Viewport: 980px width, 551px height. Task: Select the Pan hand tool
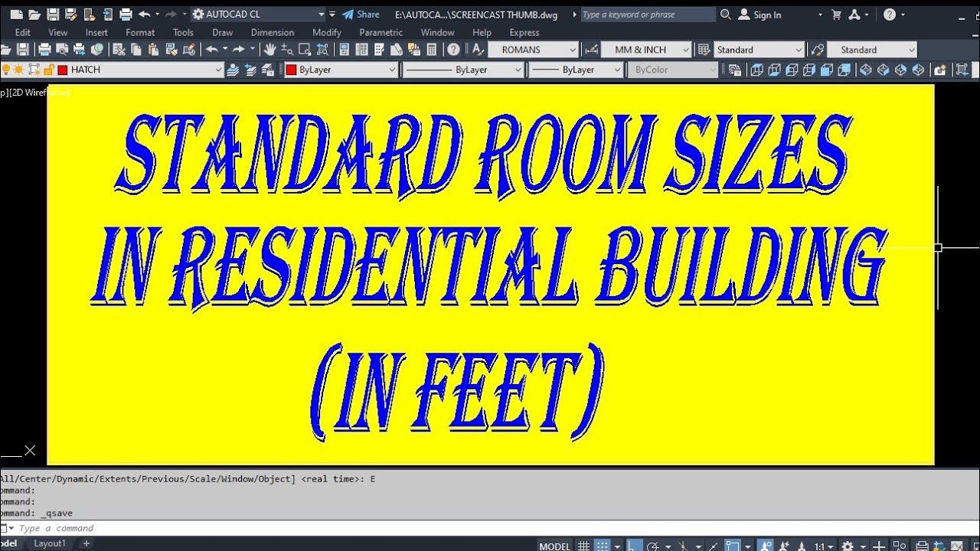[x=269, y=50]
